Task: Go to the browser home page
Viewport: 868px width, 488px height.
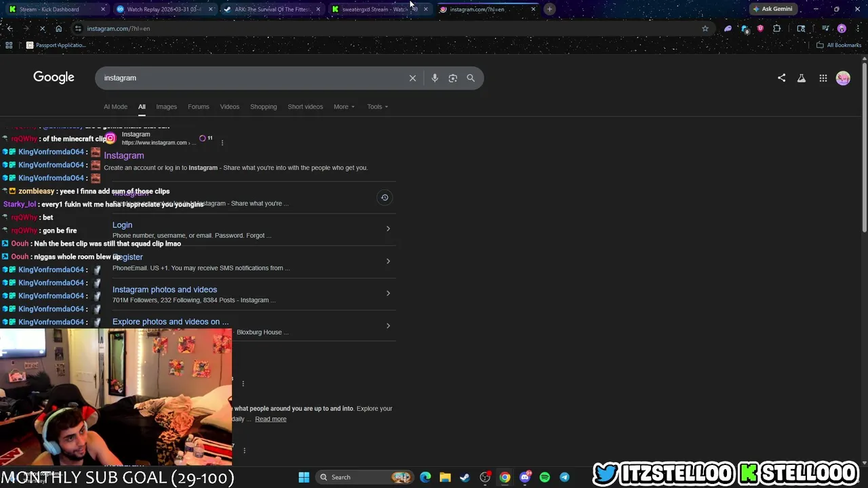Action: click(x=58, y=28)
